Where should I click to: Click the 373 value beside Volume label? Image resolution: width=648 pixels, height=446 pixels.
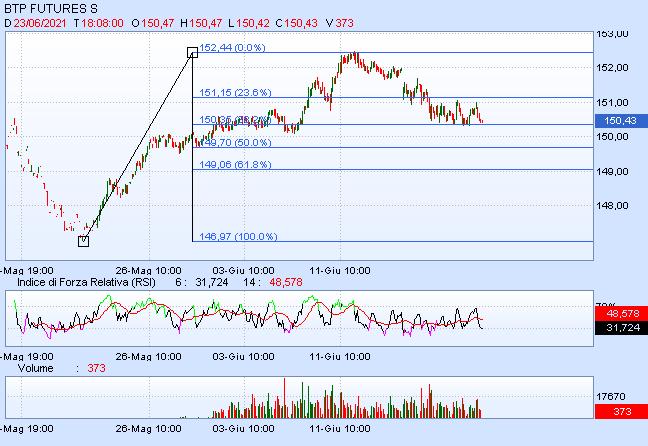(x=96, y=368)
